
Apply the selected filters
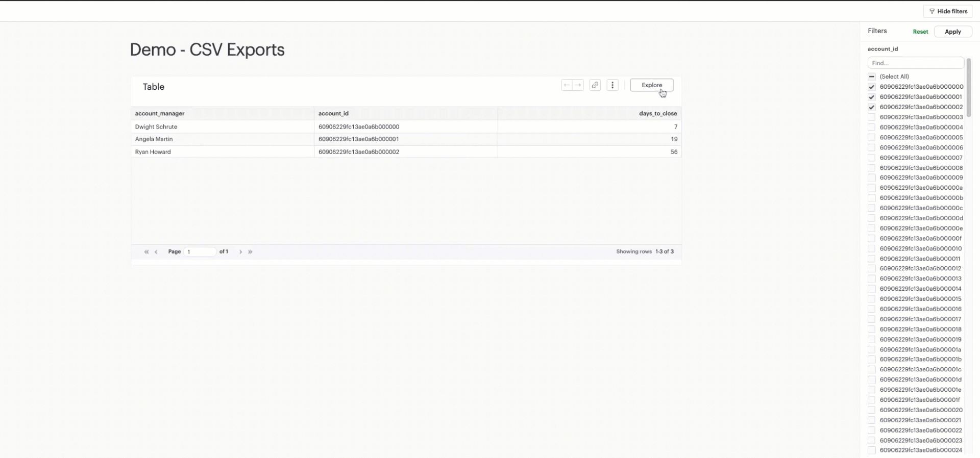coord(952,32)
